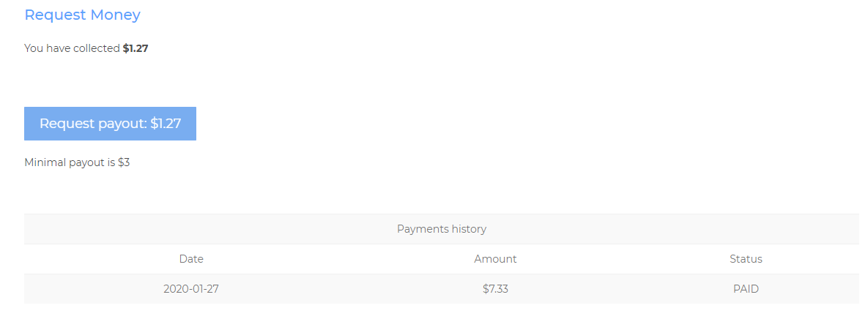Select the 2020-01-27 date cell
The image size is (868, 330).
coord(191,289)
